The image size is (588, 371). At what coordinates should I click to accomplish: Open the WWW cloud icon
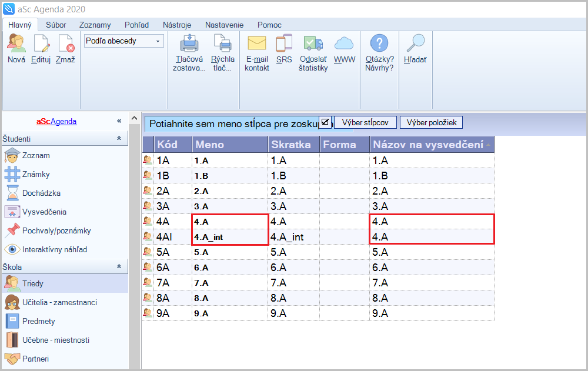pos(345,44)
